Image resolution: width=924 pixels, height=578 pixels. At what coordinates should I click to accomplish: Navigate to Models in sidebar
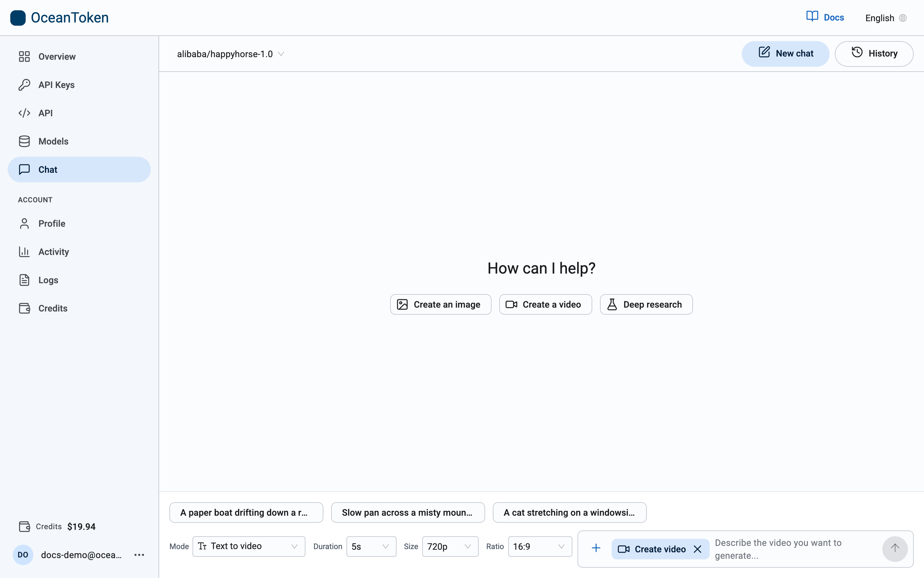(x=79, y=141)
